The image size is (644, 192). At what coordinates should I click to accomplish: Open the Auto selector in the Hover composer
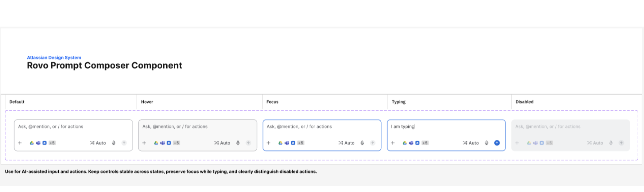click(222, 143)
